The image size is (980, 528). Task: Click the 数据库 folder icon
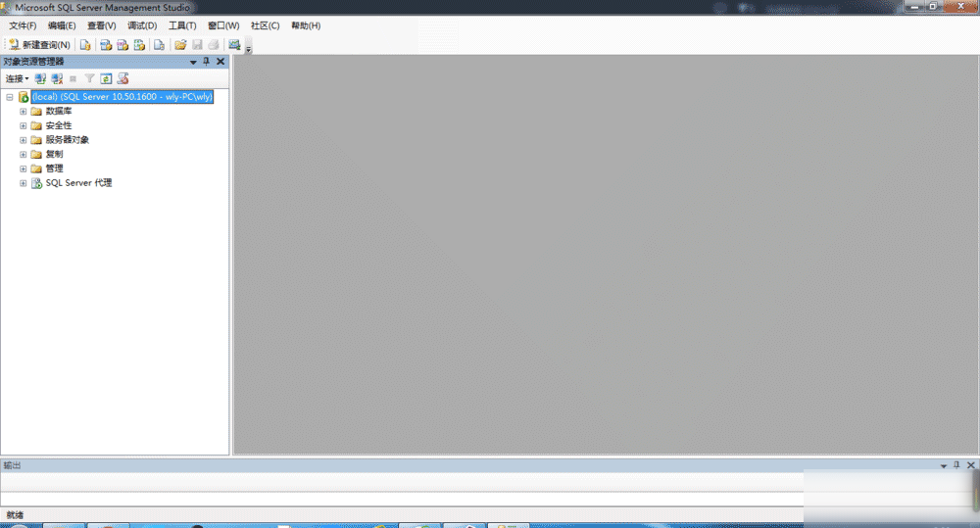(x=36, y=112)
